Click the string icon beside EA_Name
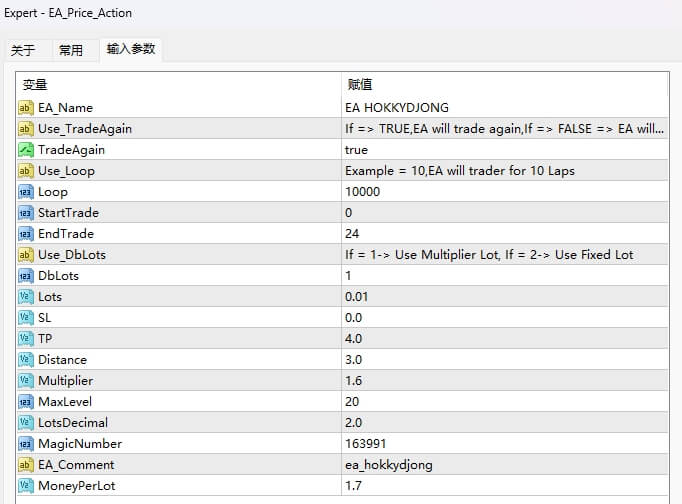Viewport: 682px width, 504px height. coord(26,108)
